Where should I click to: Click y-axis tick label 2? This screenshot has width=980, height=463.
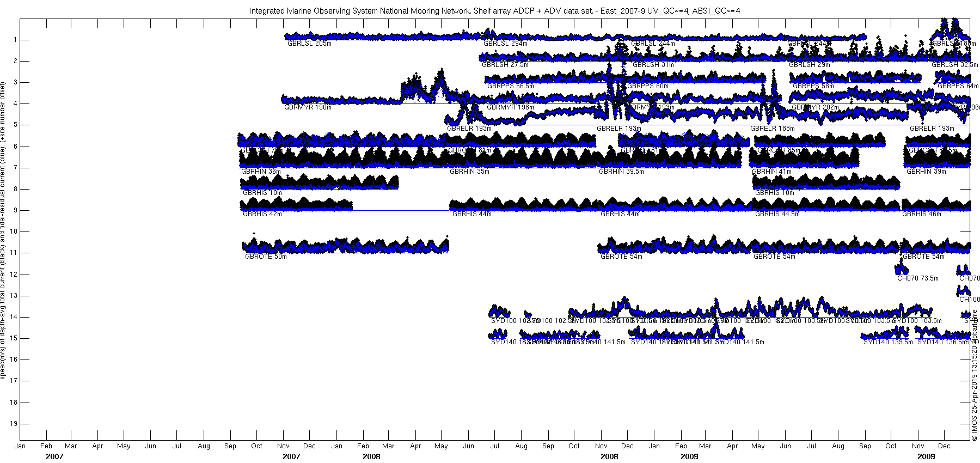[16, 61]
